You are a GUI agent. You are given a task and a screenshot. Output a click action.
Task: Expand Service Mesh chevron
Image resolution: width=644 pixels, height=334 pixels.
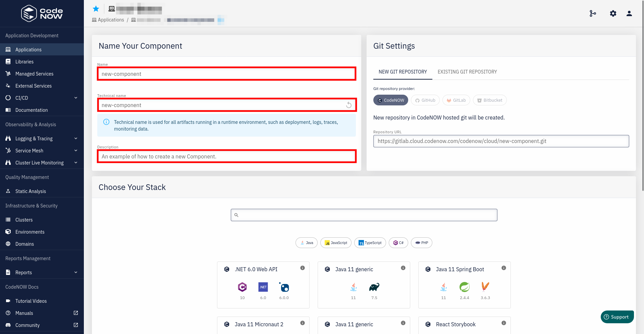tap(76, 150)
